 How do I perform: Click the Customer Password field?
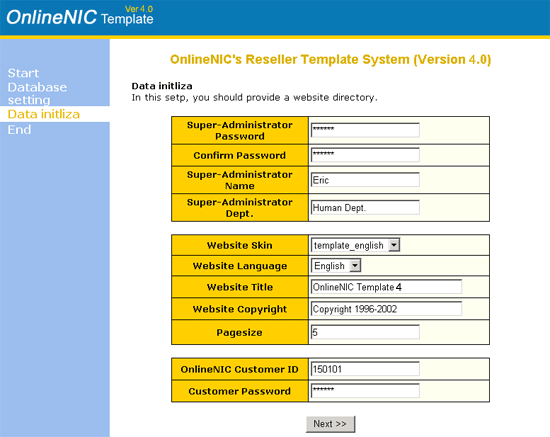365,391
